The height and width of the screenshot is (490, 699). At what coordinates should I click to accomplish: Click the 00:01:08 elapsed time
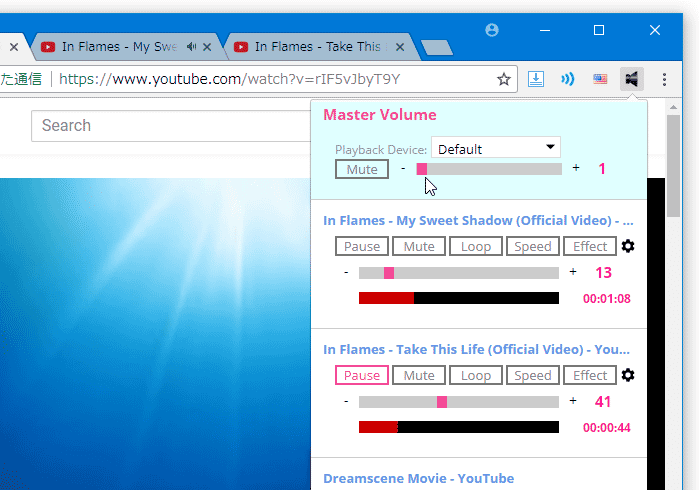607,299
